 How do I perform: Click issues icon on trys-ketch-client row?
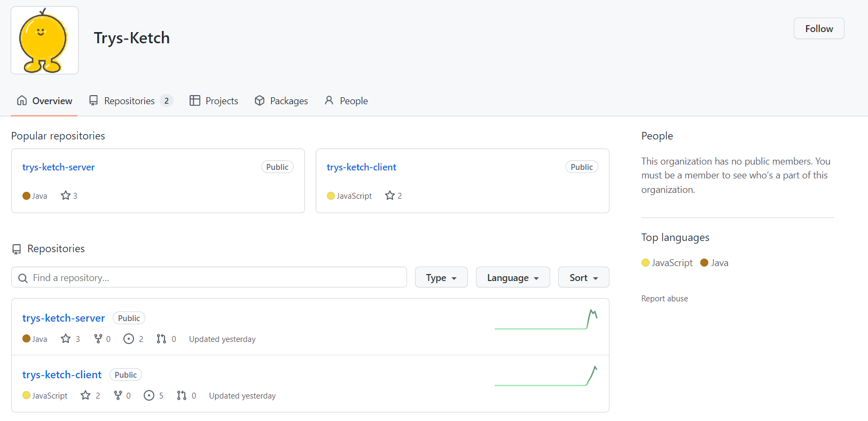(x=149, y=395)
